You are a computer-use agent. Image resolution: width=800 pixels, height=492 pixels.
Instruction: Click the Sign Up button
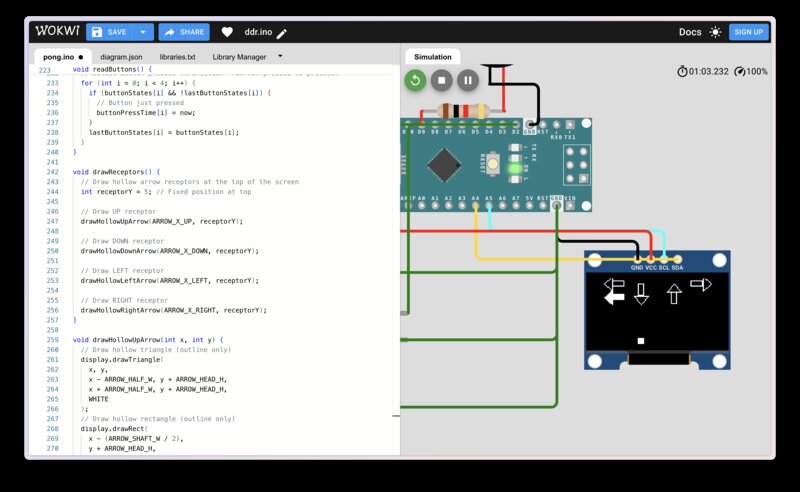point(748,32)
